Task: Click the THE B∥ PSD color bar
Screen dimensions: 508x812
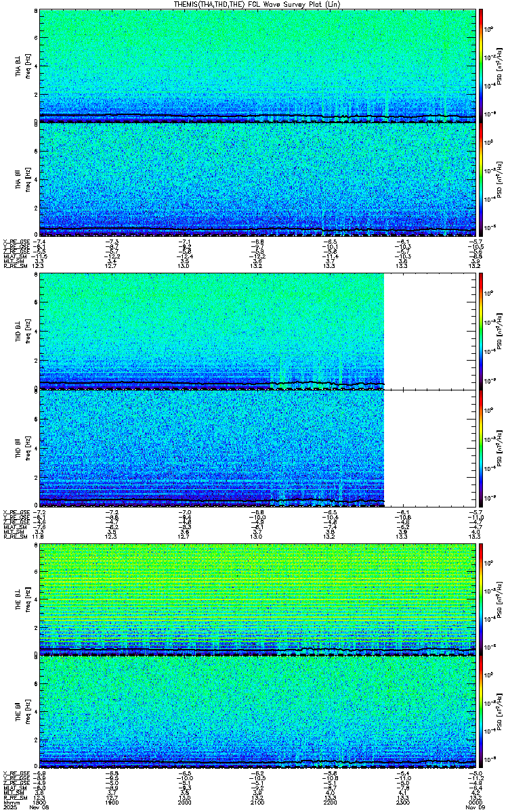Action: click(x=481, y=713)
